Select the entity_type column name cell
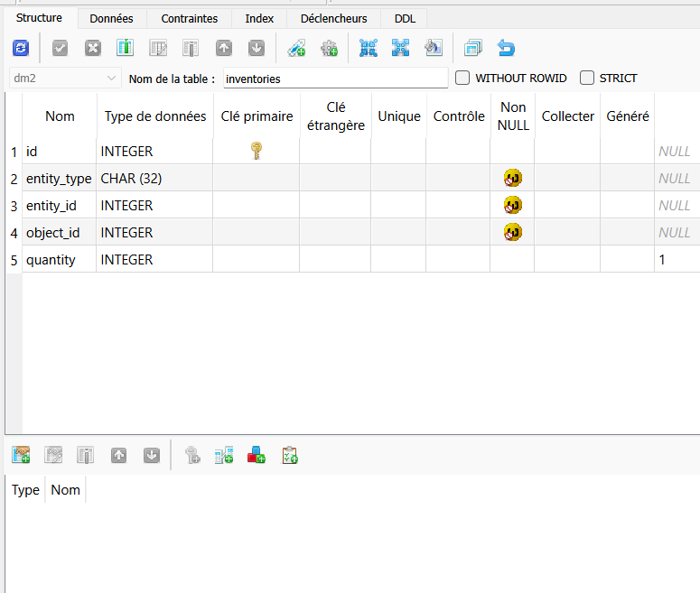This screenshot has width=700, height=593. coord(60,179)
